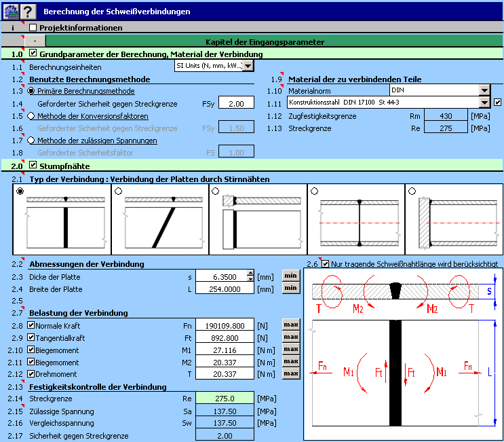Toggle checkbox next to material selection
Image resolution: width=504 pixels, height=442 pixels.
click(x=498, y=103)
